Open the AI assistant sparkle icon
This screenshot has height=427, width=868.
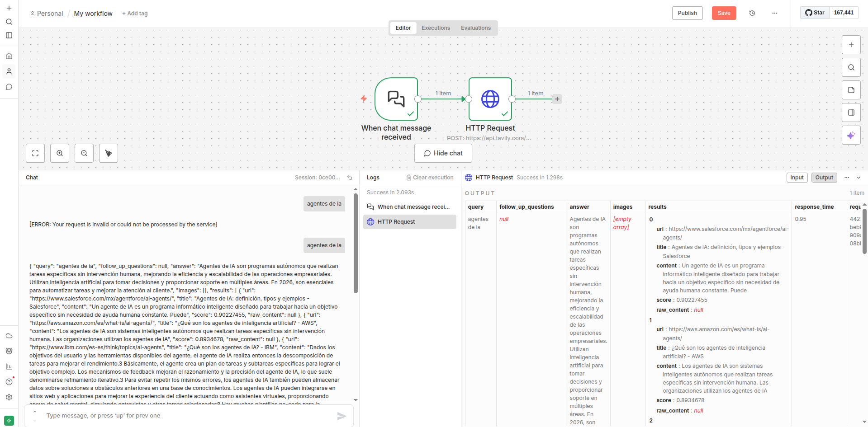coord(851,135)
